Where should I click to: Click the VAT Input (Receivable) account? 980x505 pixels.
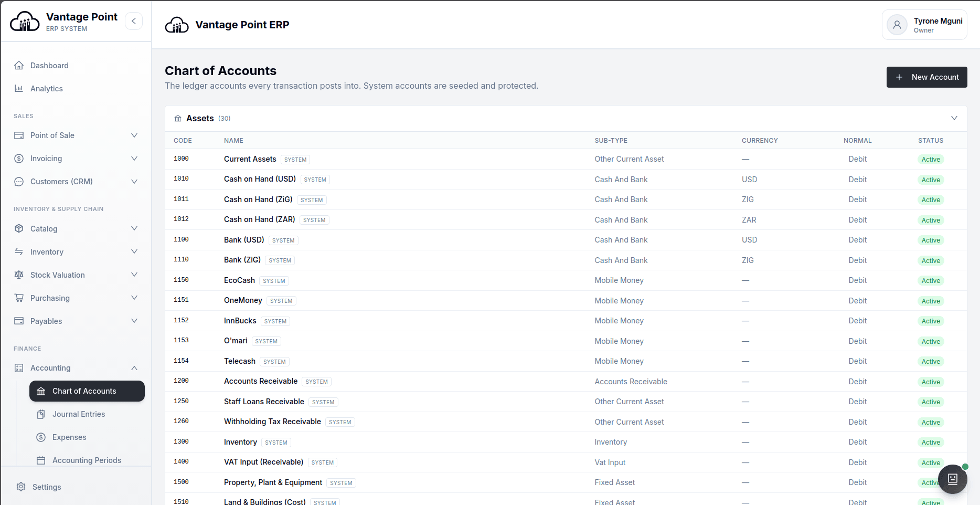[263, 462]
